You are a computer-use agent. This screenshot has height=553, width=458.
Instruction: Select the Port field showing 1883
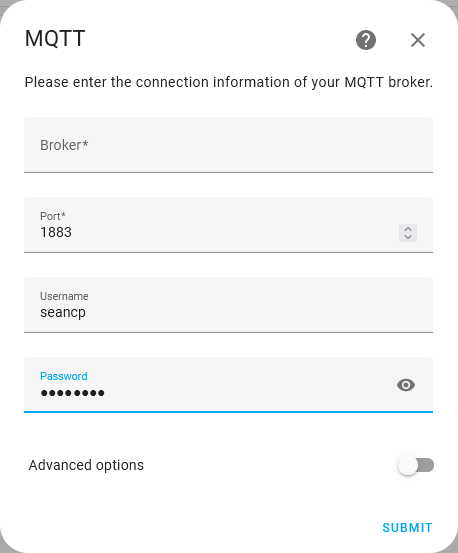coord(228,225)
